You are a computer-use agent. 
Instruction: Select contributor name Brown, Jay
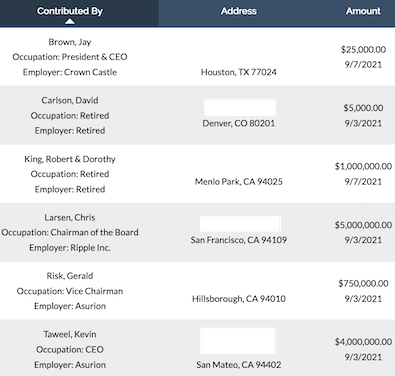70,42
